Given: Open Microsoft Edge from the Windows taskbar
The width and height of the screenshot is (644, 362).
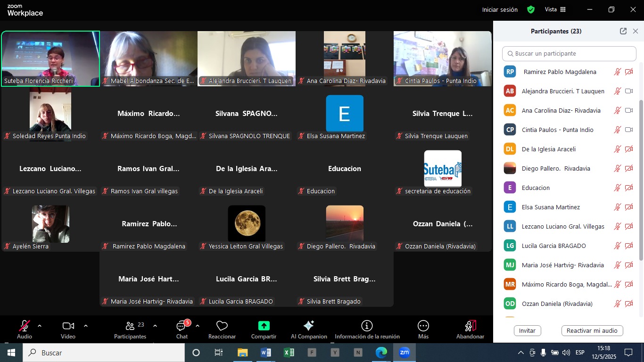Looking at the screenshot, I should pyautogui.click(x=381, y=353).
